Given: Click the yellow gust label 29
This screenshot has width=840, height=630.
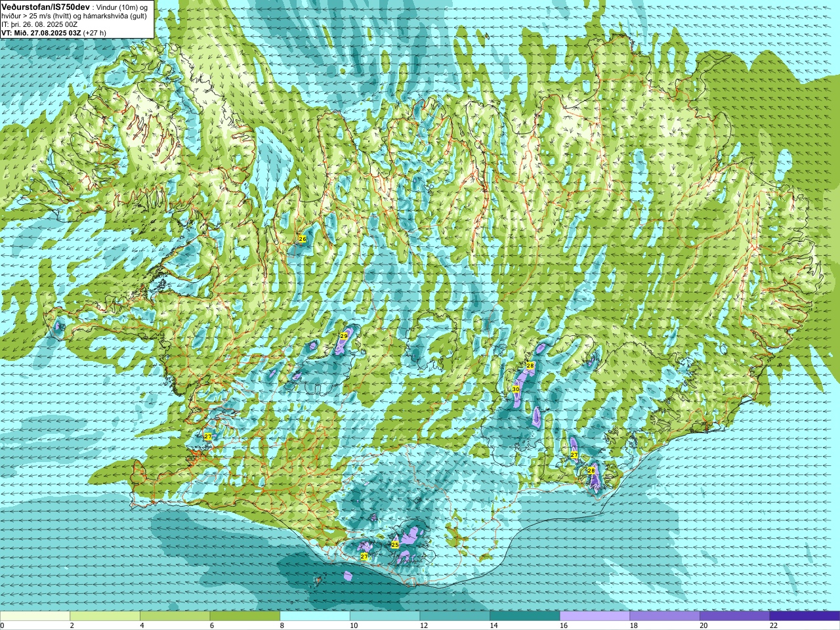Looking at the screenshot, I should pos(343,335).
